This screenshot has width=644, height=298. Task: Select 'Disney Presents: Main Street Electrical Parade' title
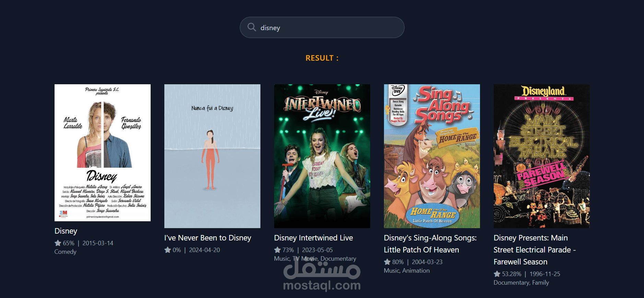535,250
